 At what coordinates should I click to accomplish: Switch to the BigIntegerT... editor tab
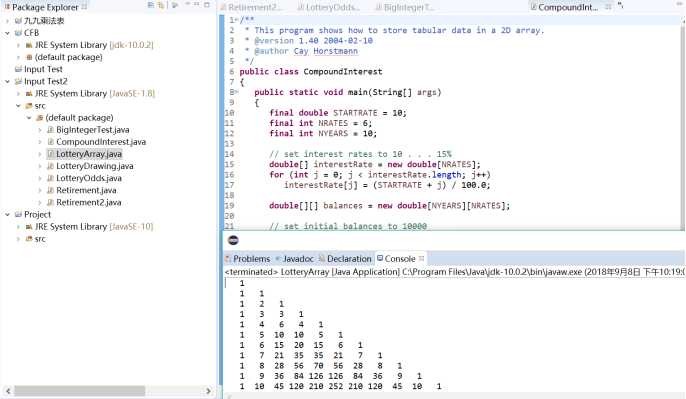click(x=406, y=7)
